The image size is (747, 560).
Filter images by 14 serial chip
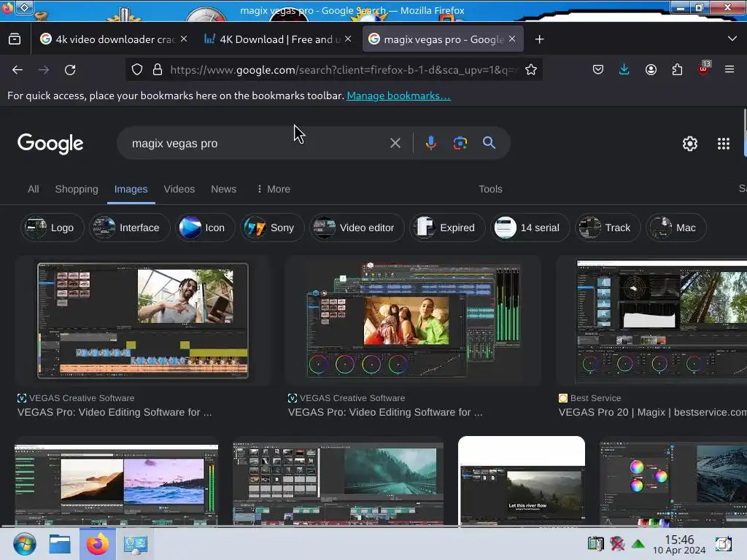tap(530, 227)
